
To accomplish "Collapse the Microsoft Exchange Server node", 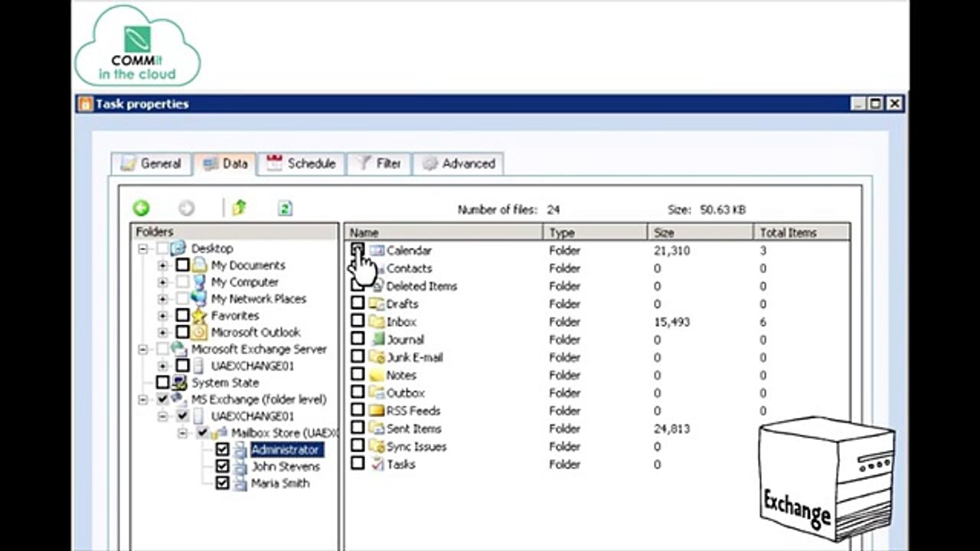I will point(142,349).
